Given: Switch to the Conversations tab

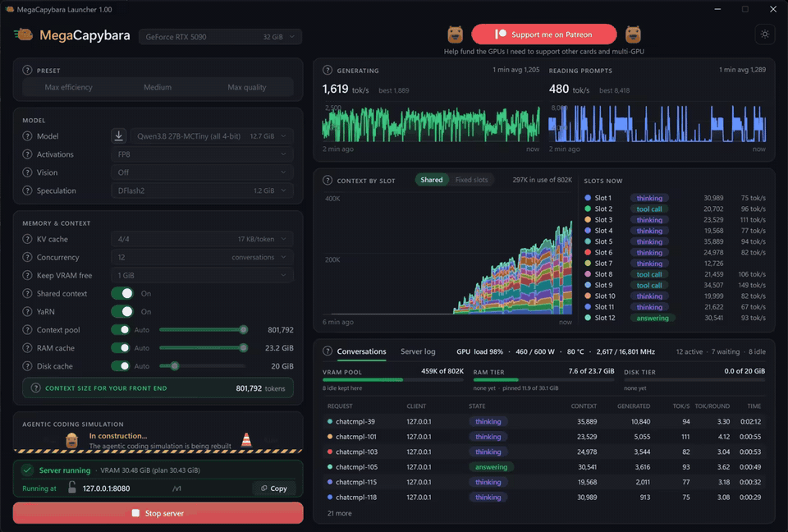Looking at the screenshot, I should pos(361,351).
